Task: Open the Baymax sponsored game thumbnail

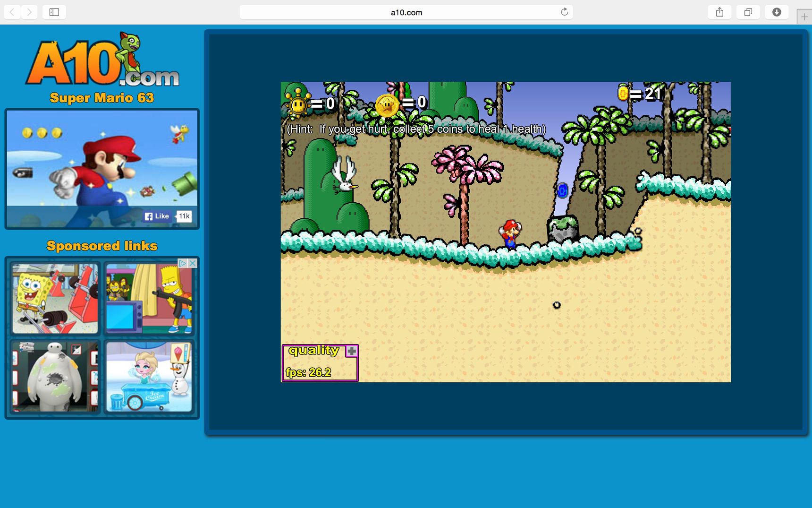Action: coord(55,377)
